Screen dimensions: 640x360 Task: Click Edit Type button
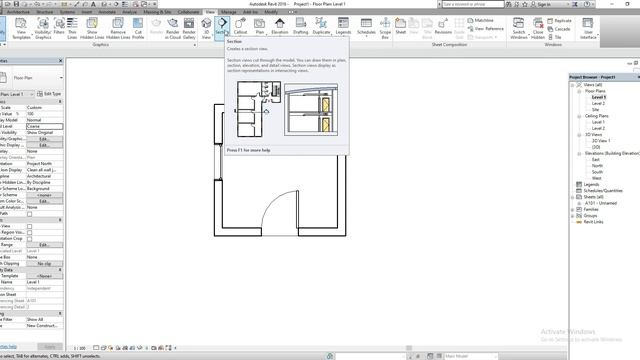(x=49, y=94)
